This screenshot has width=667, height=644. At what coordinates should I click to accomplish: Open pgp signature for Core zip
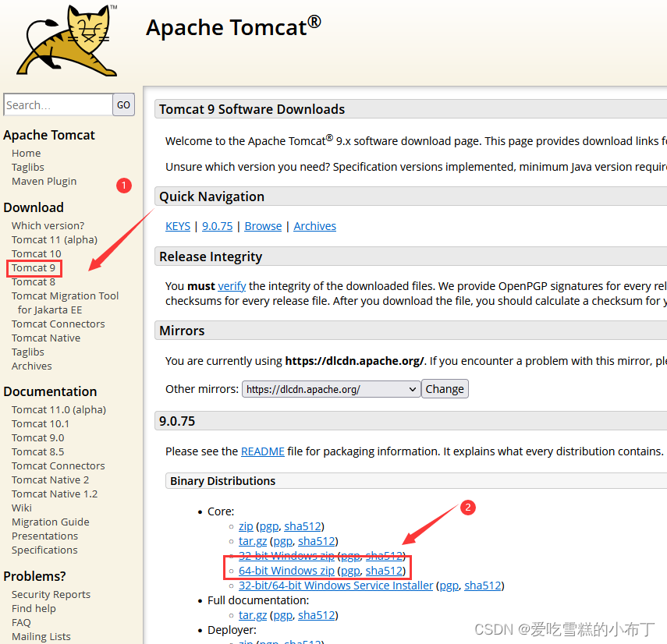[x=269, y=526]
